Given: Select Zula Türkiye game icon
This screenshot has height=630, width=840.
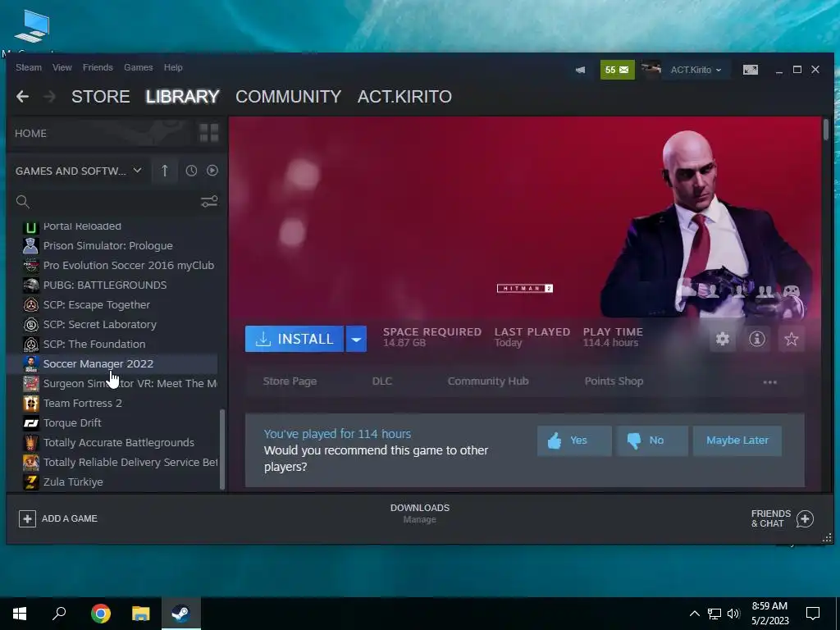Looking at the screenshot, I should tap(31, 482).
